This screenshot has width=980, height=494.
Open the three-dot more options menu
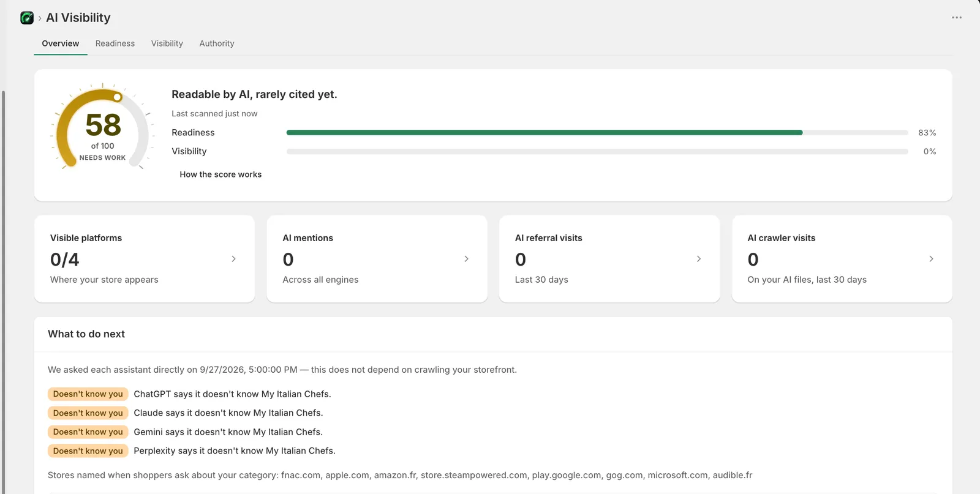point(957,18)
